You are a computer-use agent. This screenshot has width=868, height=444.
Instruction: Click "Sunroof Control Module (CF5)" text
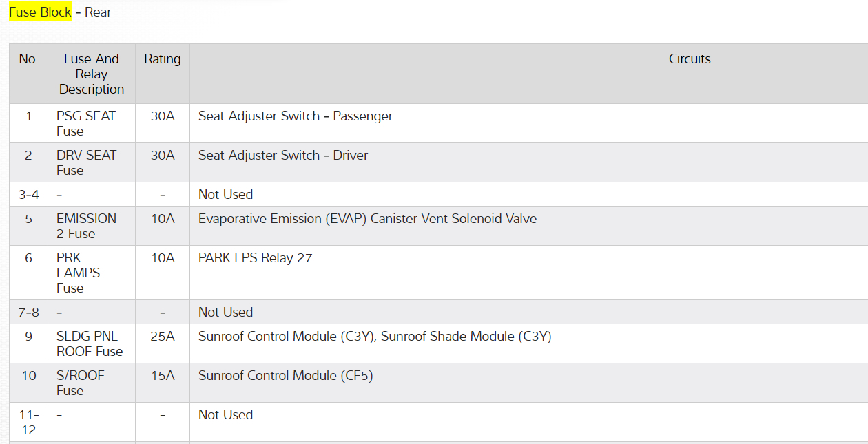click(x=286, y=376)
